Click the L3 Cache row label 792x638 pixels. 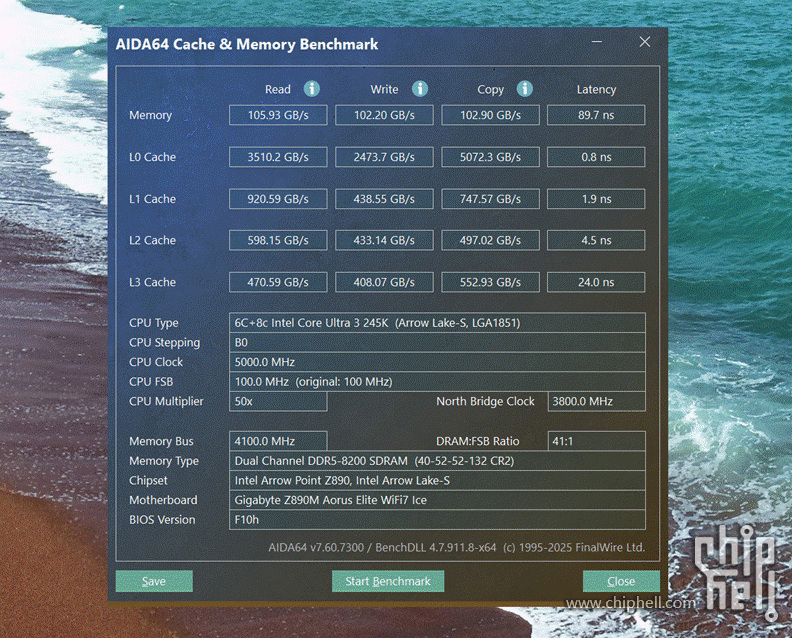point(153,282)
